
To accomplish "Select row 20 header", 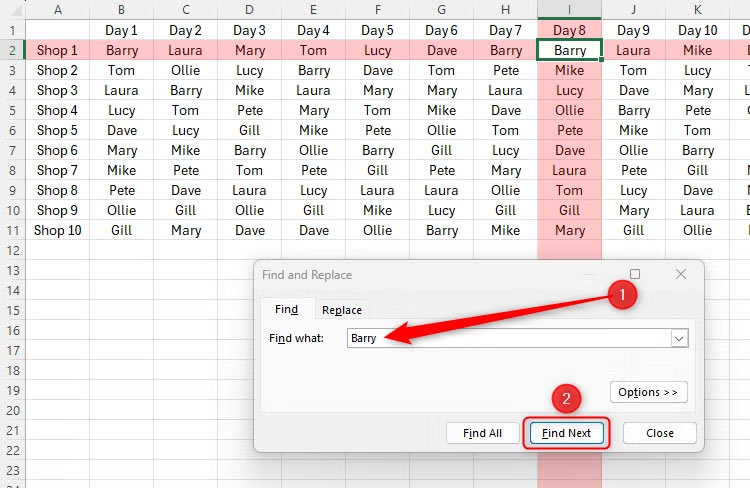I will click(x=12, y=410).
